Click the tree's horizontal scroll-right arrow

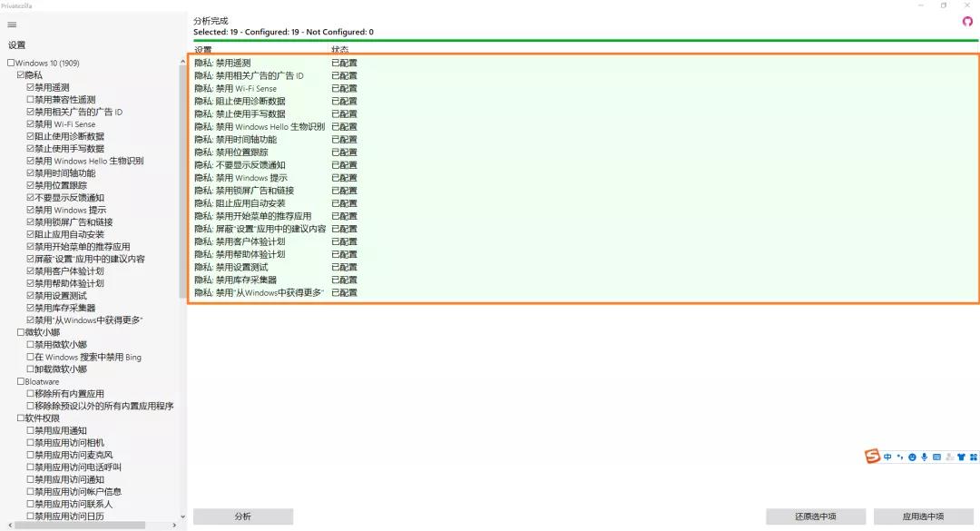[x=174, y=526]
